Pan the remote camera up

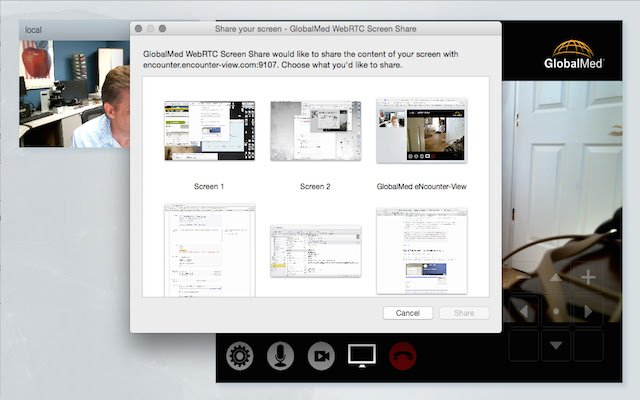coord(556,278)
